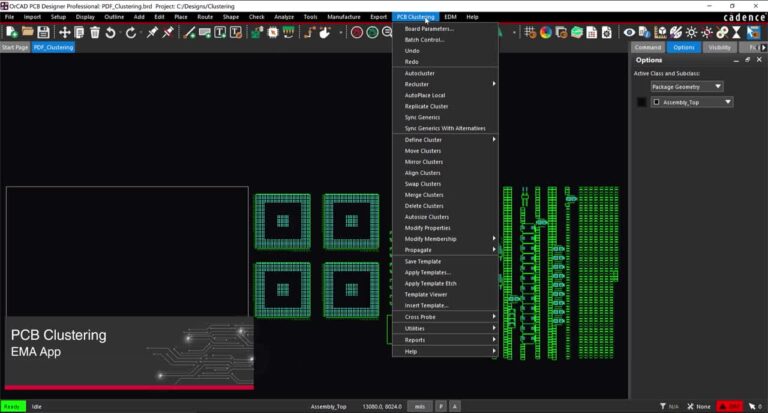Select Autocluster menu entry
768x413 pixels.
(x=445, y=73)
